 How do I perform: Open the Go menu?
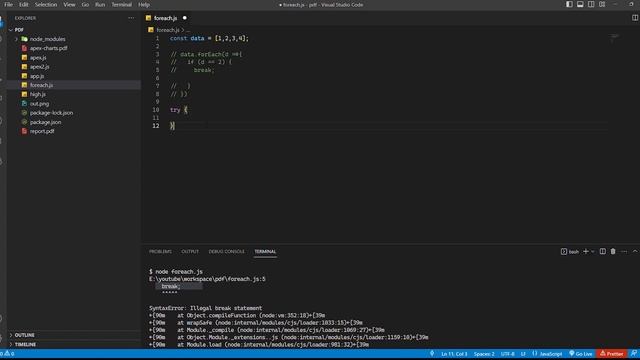pos(85,4)
